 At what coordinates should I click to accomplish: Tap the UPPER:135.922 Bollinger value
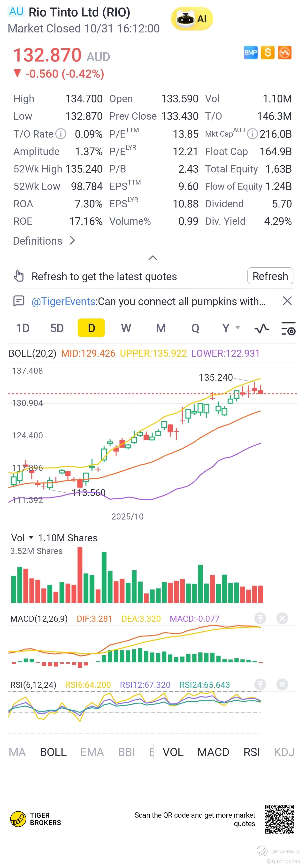pyautogui.click(x=153, y=353)
